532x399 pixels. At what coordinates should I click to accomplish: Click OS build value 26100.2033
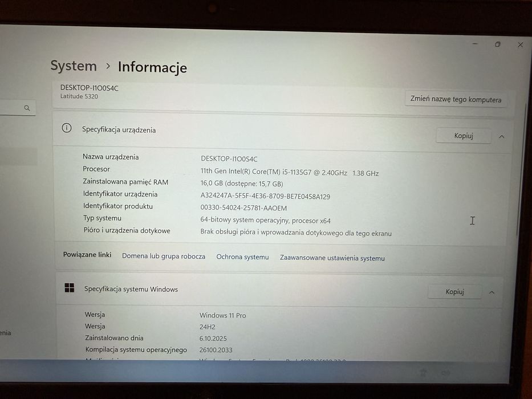[x=216, y=350]
